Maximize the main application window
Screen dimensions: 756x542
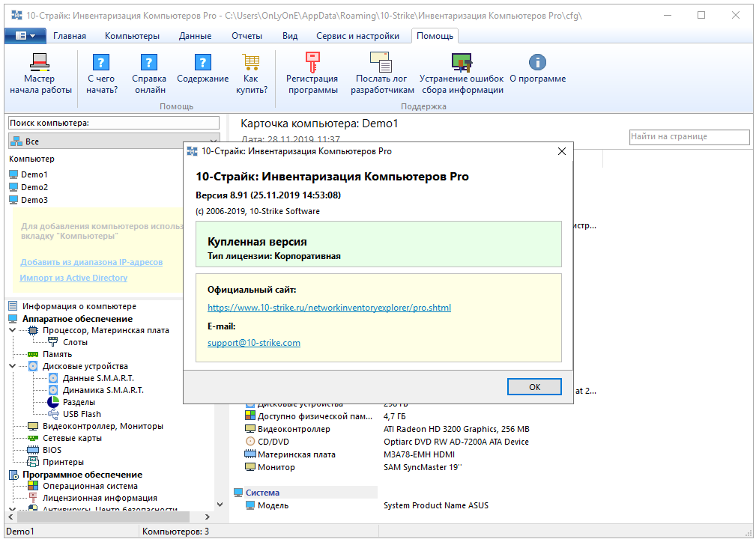point(701,16)
